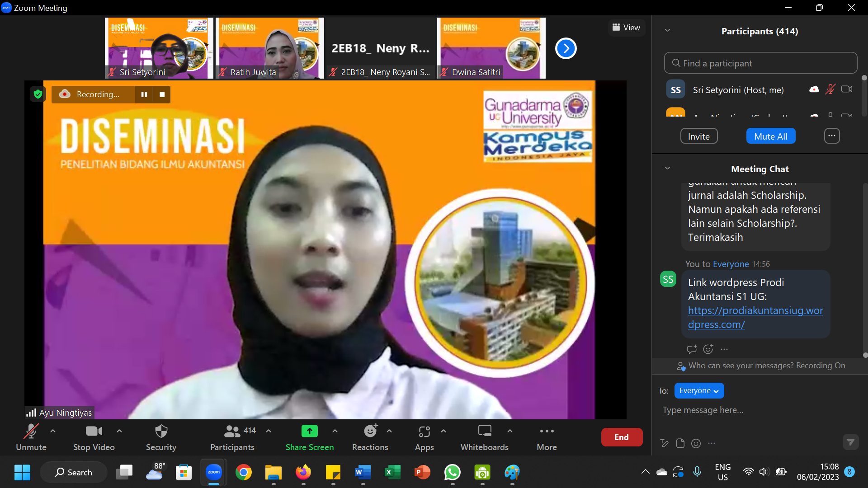Image resolution: width=868 pixels, height=488 pixels.
Task: Click the 'Recording...' status label
Action: point(98,94)
